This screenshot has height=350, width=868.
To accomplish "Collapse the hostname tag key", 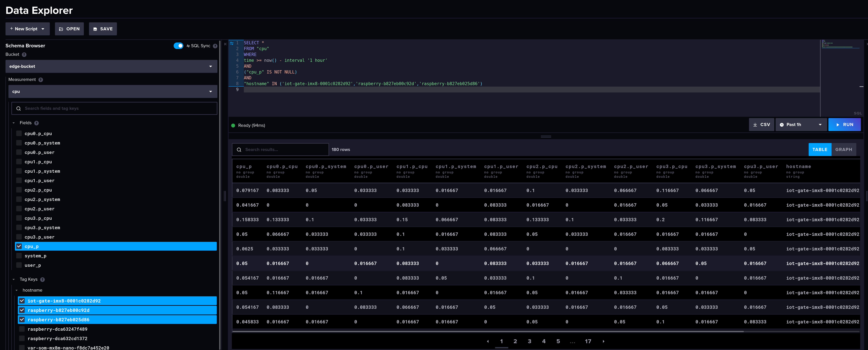I will click(17, 290).
